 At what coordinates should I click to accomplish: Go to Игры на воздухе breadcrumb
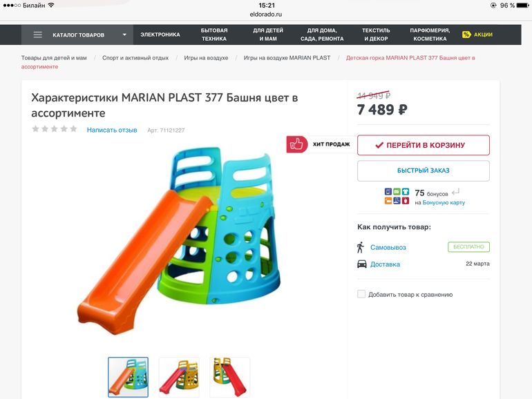point(206,58)
